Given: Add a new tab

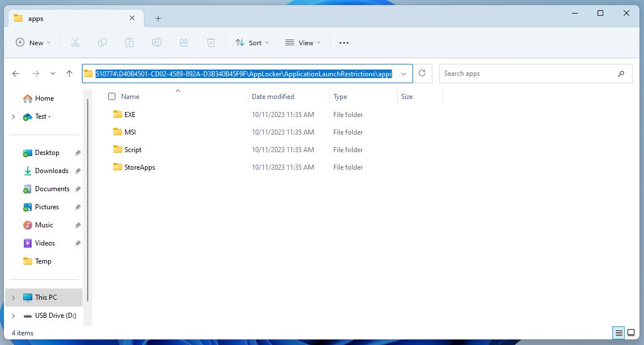Looking at the screenshot, I should click(x=158, y=18).
